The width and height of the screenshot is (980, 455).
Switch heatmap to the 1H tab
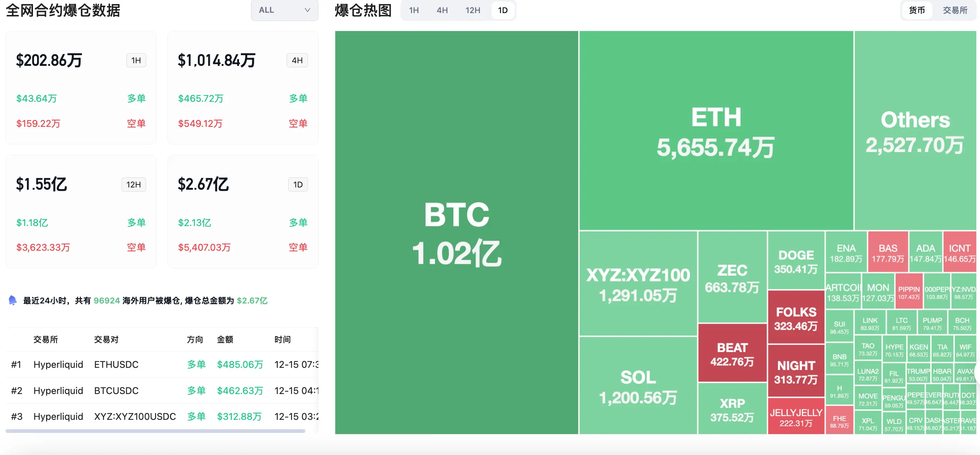[414, 10]
